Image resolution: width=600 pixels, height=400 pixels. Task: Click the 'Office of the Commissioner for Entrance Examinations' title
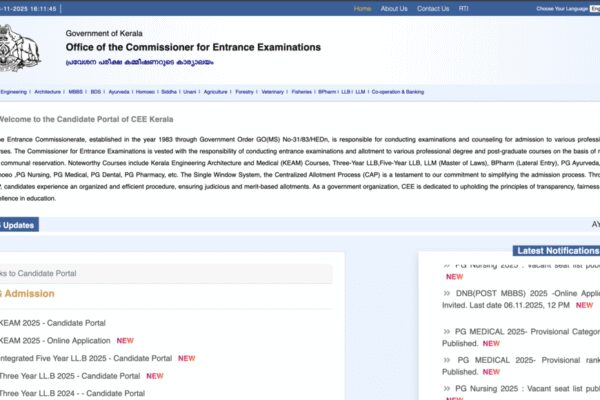pyautogui.click(x=193, y=47)
